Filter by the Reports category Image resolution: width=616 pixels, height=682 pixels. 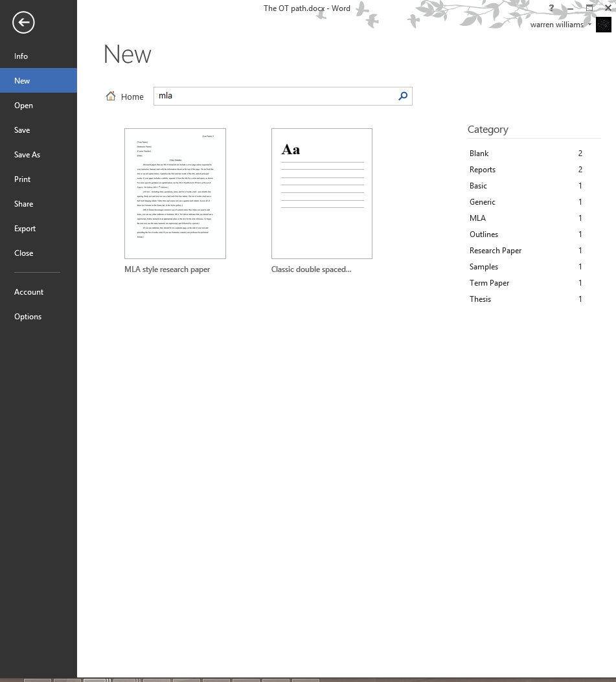click(483, 170)
